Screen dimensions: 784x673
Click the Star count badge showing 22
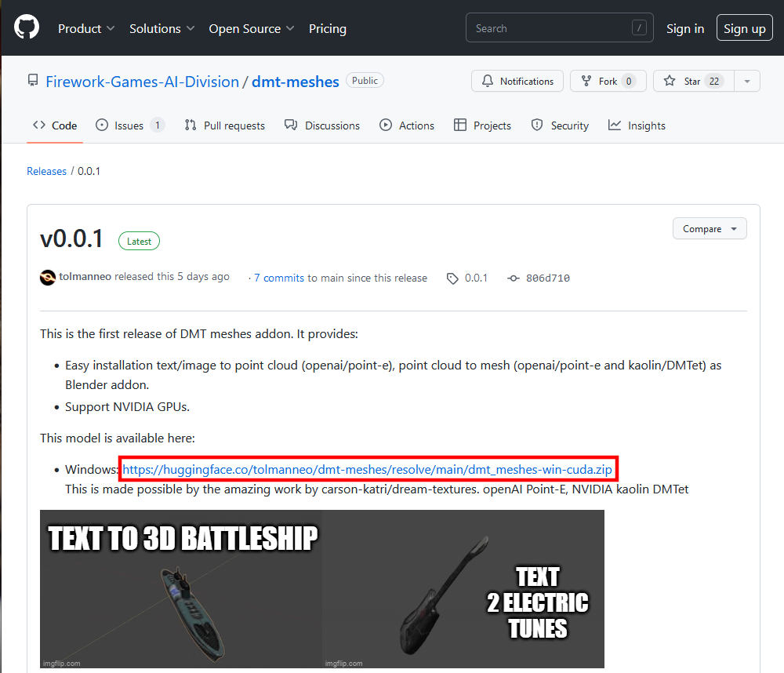click(714, 81)
